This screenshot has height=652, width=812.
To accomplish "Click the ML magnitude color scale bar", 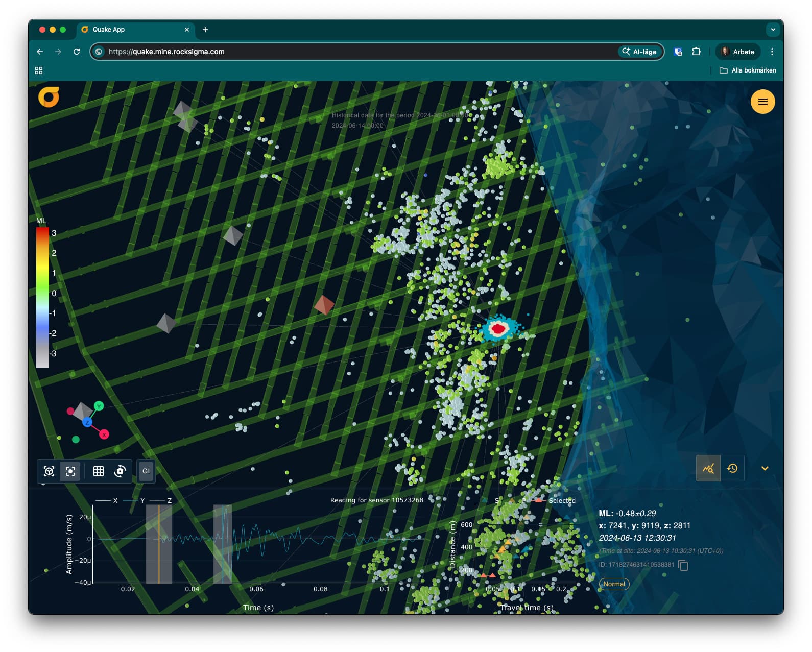I will 42,297.
